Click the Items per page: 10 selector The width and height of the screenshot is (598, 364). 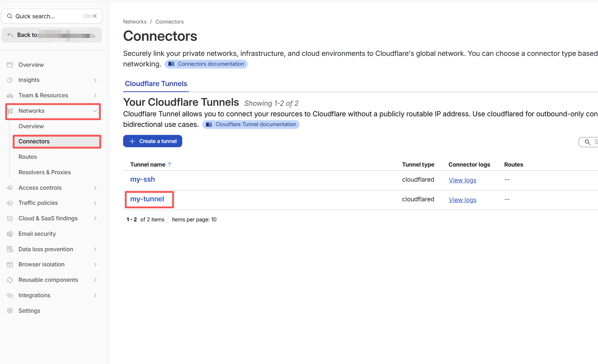(x=194, y=220)
